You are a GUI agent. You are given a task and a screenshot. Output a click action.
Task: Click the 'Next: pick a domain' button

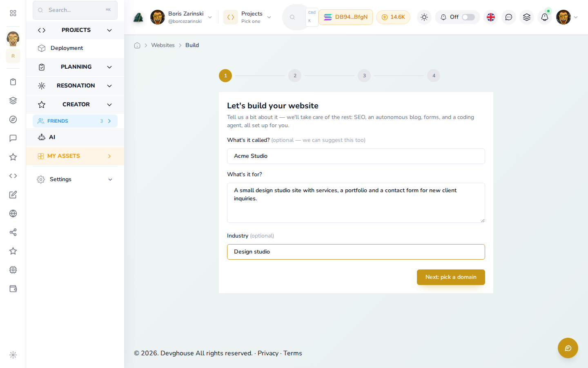coord(451,277)
